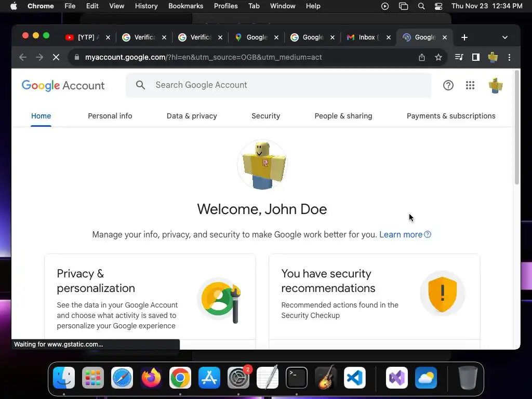The image size is (532, 399).
Task: Open the Google apps grid
Action: tap(470, 85)
